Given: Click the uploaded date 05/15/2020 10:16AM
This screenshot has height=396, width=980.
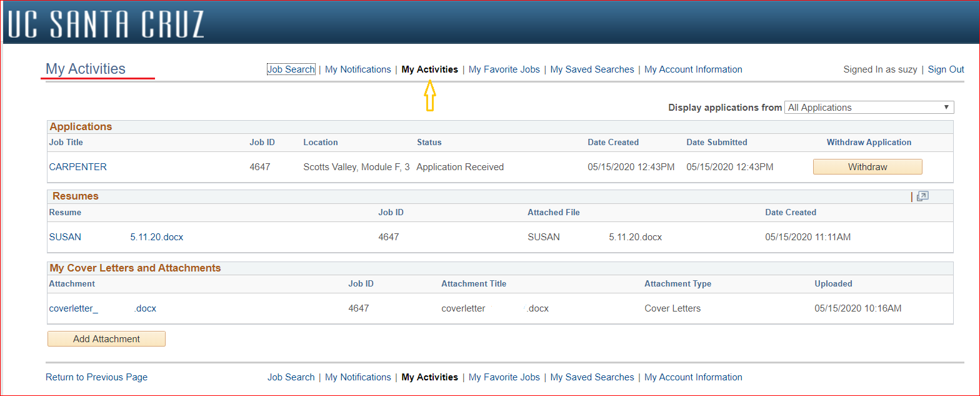Looking at the screenshot, I should click(x=858, y=308).
